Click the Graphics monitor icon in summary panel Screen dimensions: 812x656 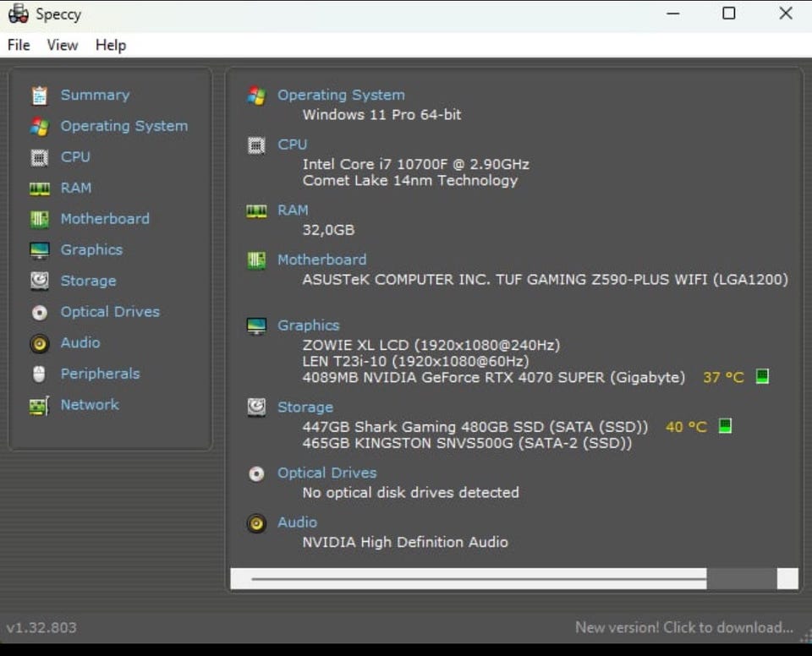click(256, 325)
